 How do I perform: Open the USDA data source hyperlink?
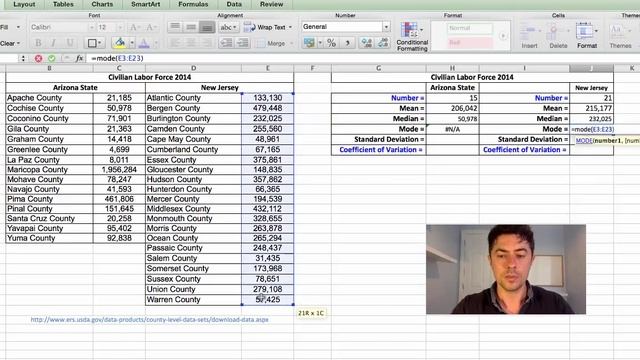(149, 320)
